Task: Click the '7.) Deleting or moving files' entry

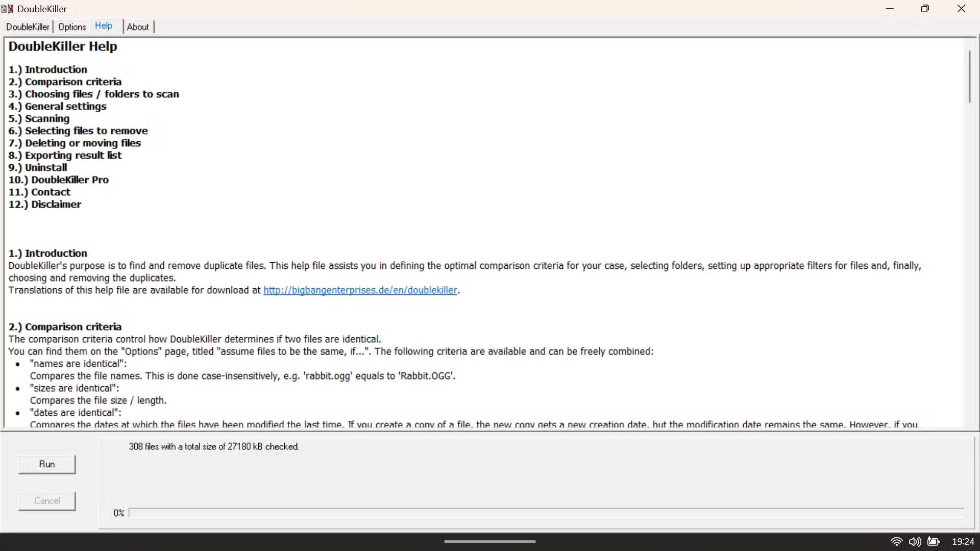Action: point(75,143)
